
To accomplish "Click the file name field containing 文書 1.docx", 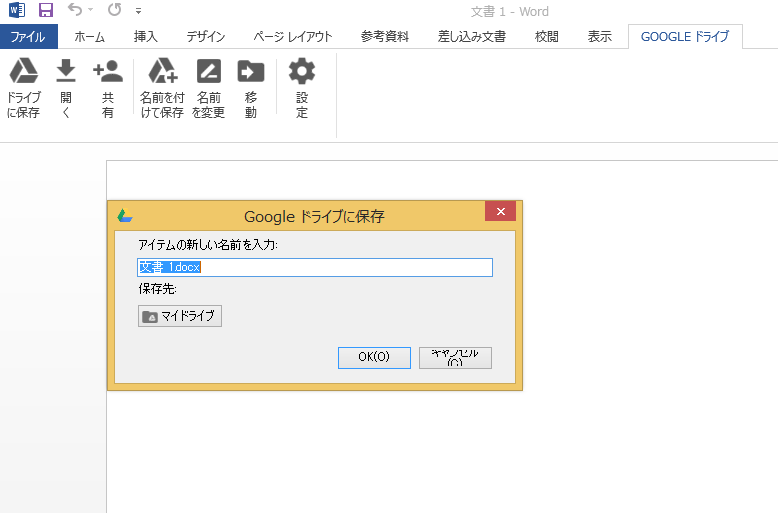I will [315, 267].
